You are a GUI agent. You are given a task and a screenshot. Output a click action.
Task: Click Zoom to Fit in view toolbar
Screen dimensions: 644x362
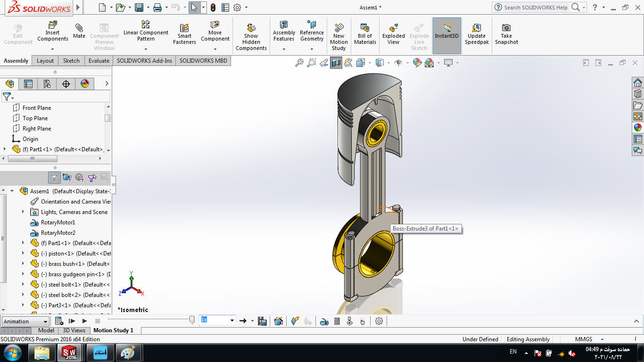pyautogui.click(x=299, y=63)
